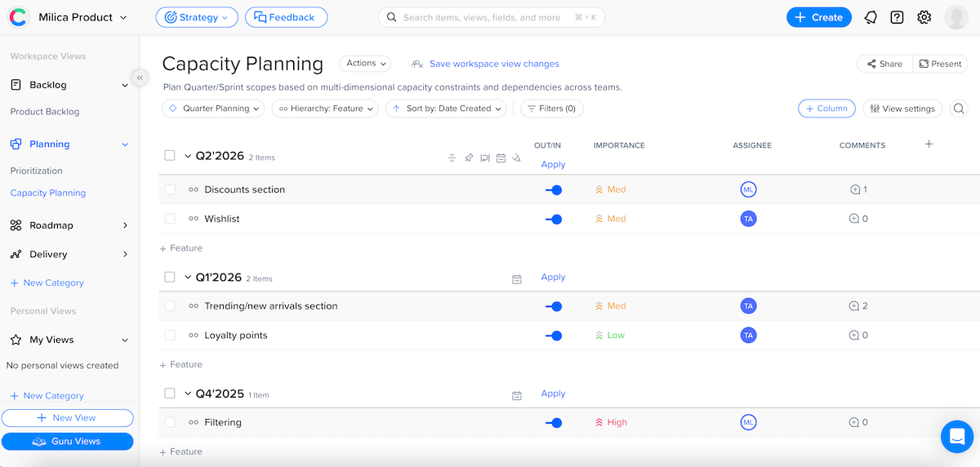Screen dimensions: 980x467
Task: Click the calendar icon in Q1'2026 row
Action: 516,279
